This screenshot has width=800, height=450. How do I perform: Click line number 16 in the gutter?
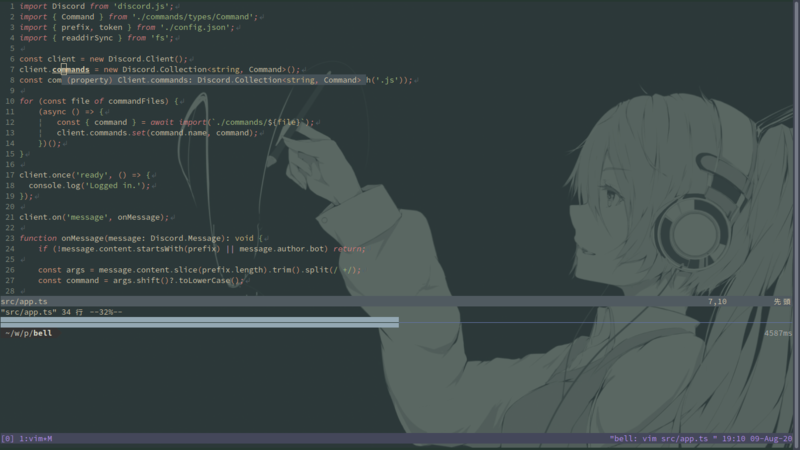(x=10, y=164)
